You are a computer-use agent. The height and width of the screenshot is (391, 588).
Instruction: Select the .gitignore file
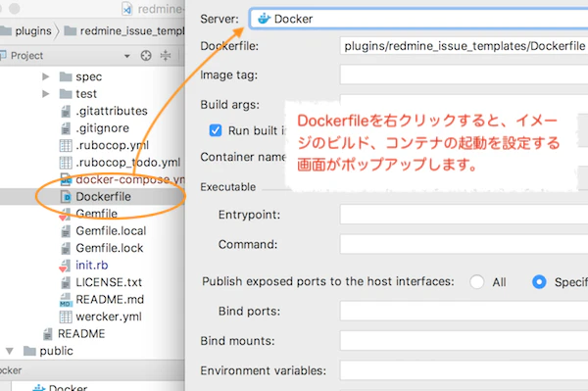pos(102,128)
